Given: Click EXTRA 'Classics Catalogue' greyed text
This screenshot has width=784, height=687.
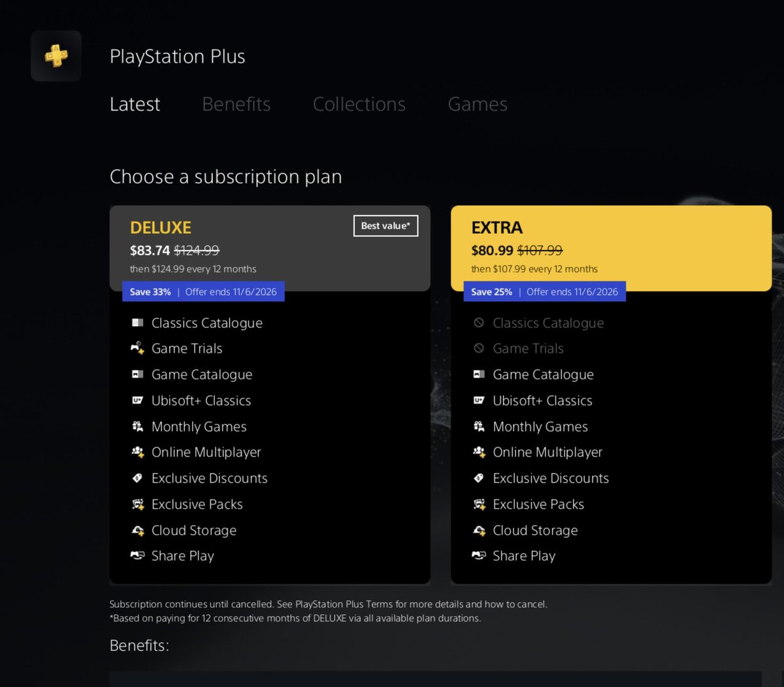Looking at the screenshot, I should [x=548, y=323].
